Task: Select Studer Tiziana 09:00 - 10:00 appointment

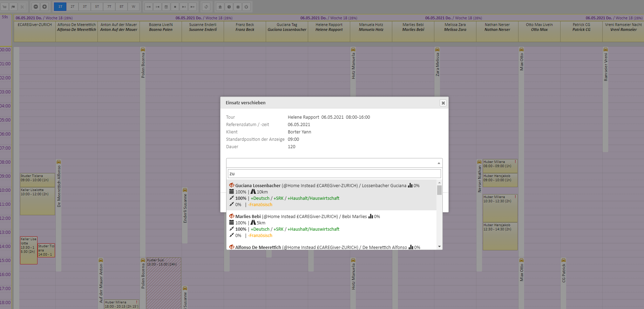Action: [38, 180]
